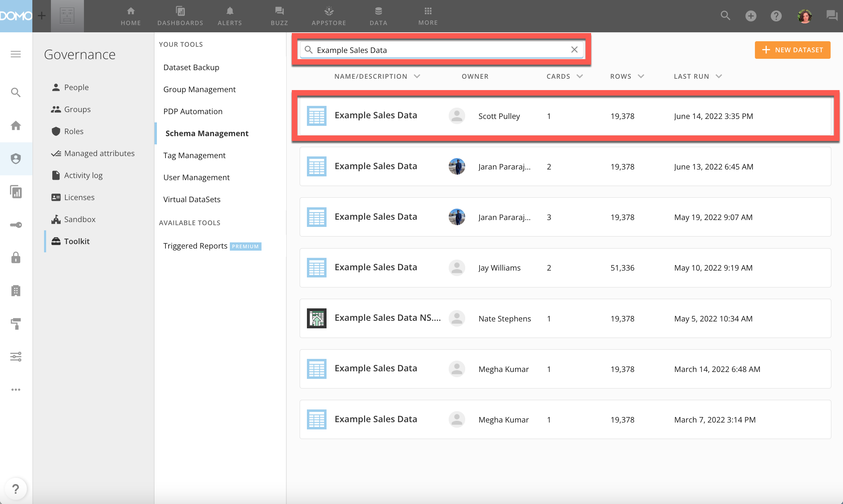Click the New Dataset button
The height and width of the screenshot is (504, 843).
(x=792, y=50)
